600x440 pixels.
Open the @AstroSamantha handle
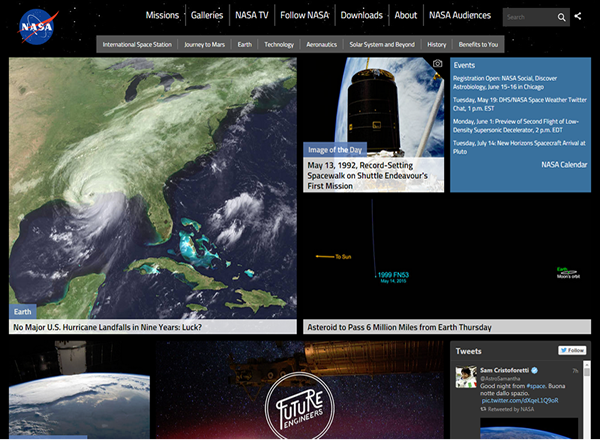[x=500, y=378]
